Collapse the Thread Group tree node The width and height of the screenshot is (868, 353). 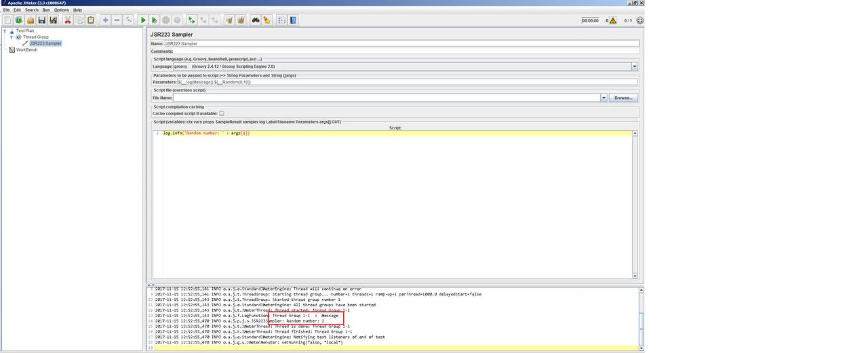(x=11, y=37)
